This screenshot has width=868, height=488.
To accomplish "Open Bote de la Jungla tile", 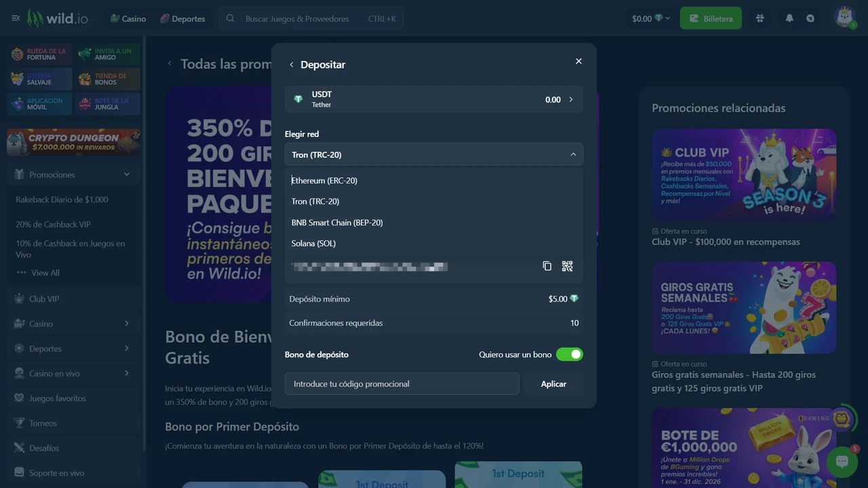I will (x=107, y=104).
